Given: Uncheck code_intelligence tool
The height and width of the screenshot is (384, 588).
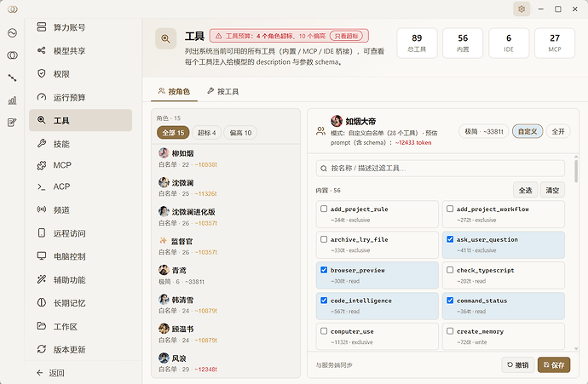Looking at the screenshot, I should [x=324, y=300].
